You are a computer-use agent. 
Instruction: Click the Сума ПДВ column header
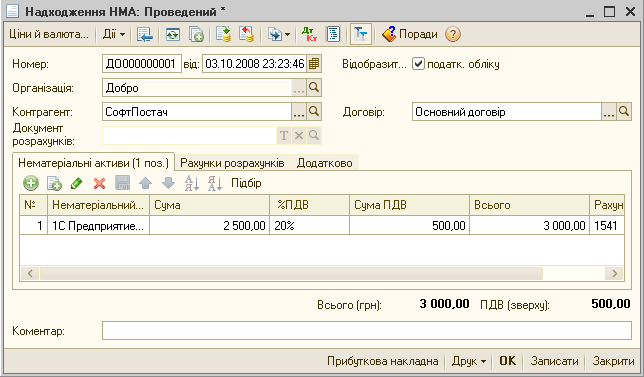click(409, 205)
